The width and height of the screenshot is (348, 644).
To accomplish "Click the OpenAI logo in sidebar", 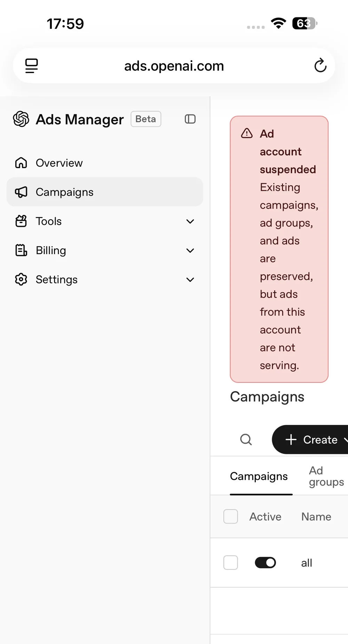I will pos(21,119).
